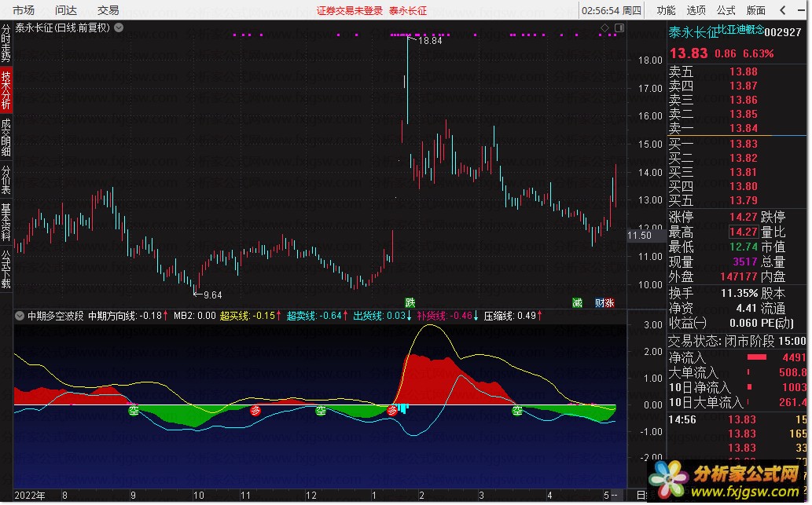812x505 pixels.
Task: Click the 现量 3517 value
Action: point(745,262)
